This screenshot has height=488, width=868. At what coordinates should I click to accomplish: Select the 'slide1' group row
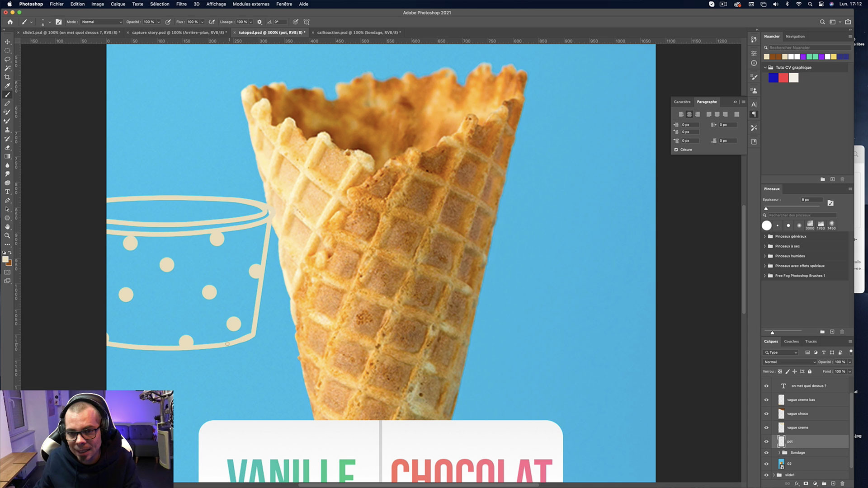(805, 475)
